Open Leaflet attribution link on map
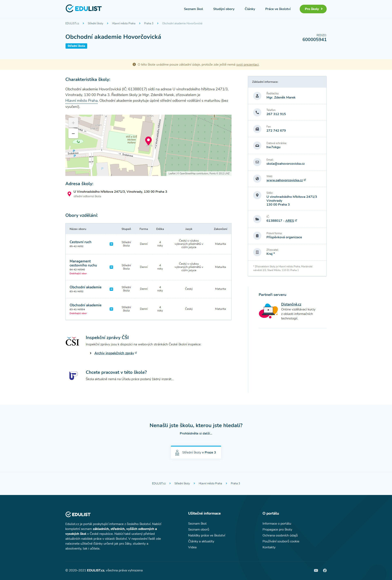This screenshot has height=580, width=392. pyautogui.click(x=172, y=174)
